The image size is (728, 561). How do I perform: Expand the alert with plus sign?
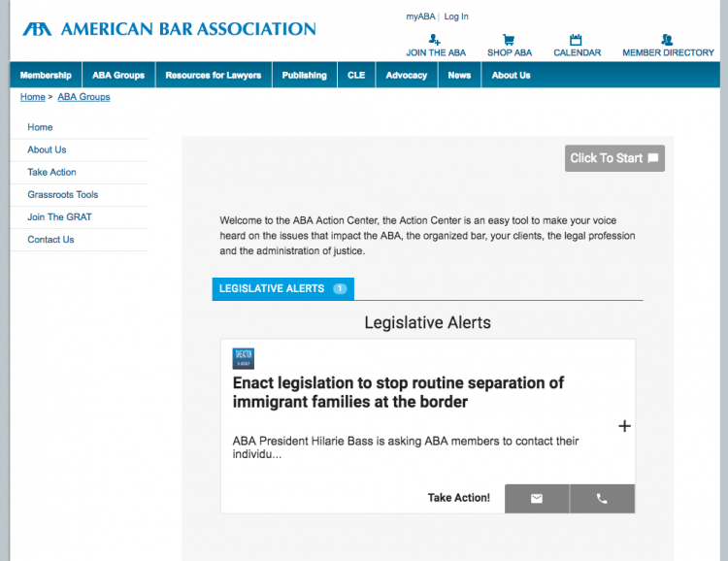coord(624,426)
